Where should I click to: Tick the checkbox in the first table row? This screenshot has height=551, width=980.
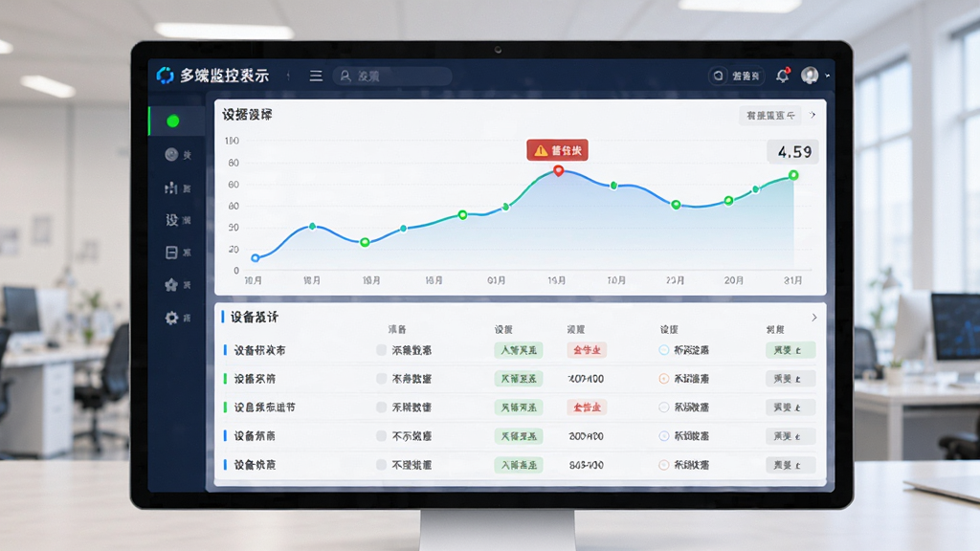point(381,350)
